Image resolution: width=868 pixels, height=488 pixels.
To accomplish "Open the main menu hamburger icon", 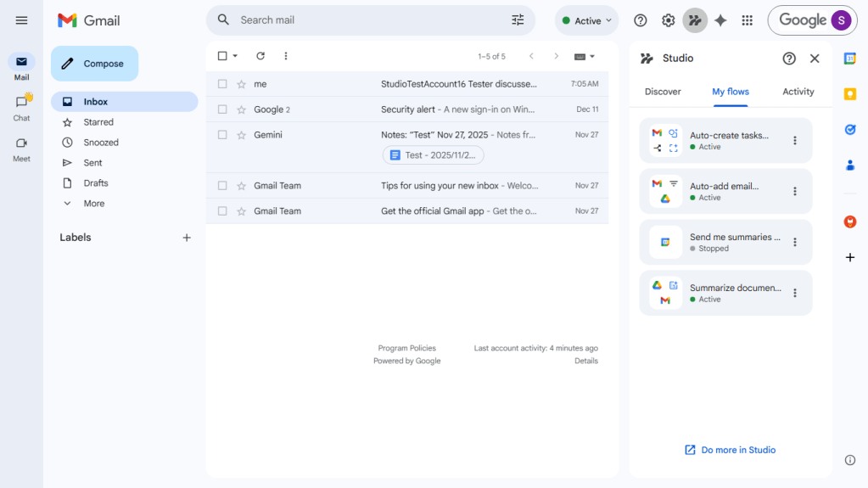I will [21, 20].
